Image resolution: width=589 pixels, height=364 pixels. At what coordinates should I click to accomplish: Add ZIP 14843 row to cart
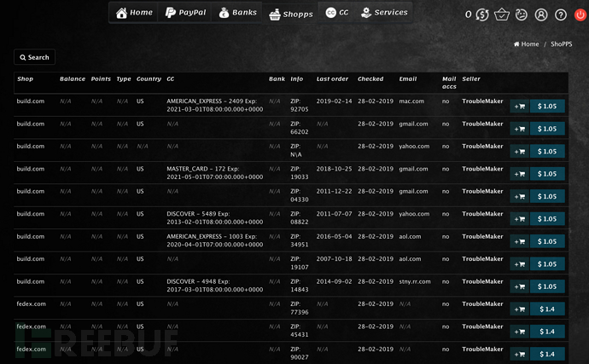(520, 286)
